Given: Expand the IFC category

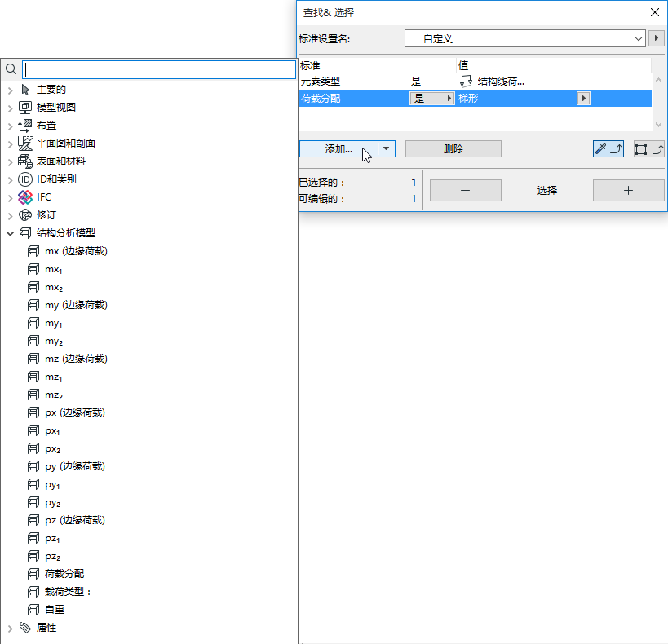Looking at the screenshot, I should click(11, 197).
